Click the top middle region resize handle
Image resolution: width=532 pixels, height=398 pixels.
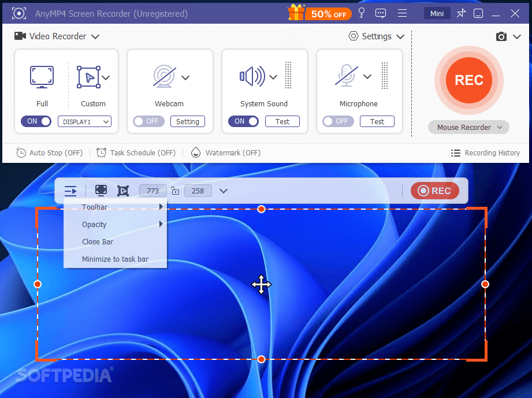(261, 209)
